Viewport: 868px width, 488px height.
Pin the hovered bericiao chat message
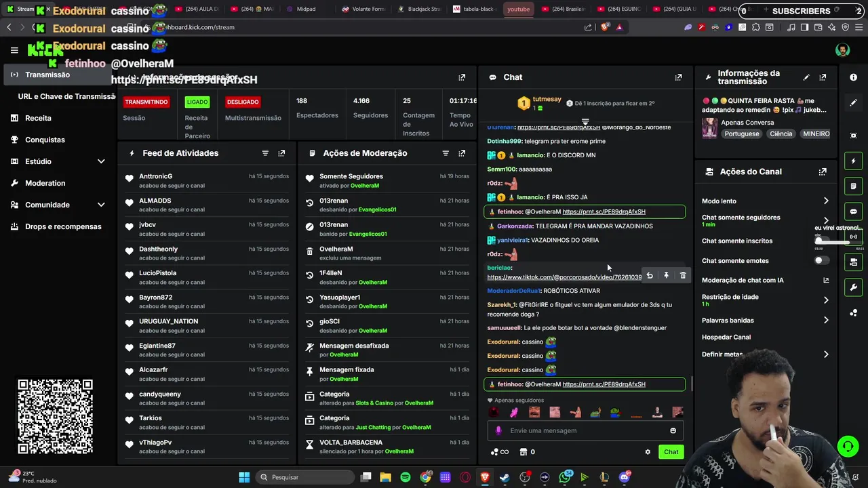coord(666,276)
